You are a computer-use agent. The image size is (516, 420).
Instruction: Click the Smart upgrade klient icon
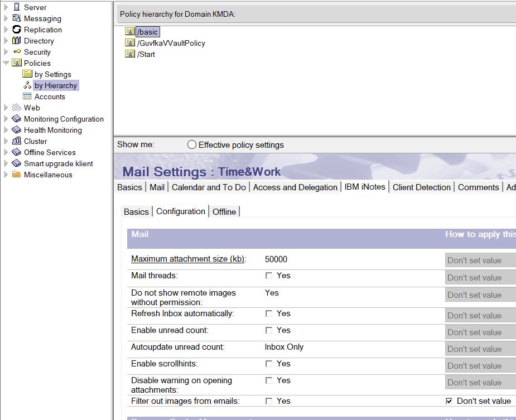(x=16, y=163)
